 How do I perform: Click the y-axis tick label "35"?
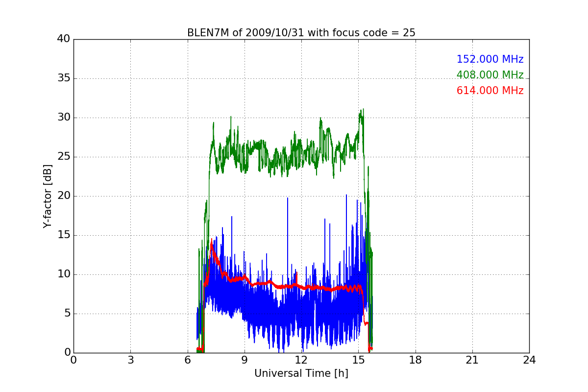64,78
